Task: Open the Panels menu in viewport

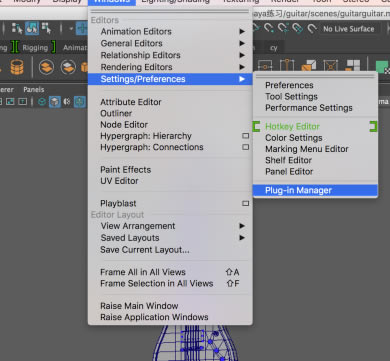Action: [34, 89]
